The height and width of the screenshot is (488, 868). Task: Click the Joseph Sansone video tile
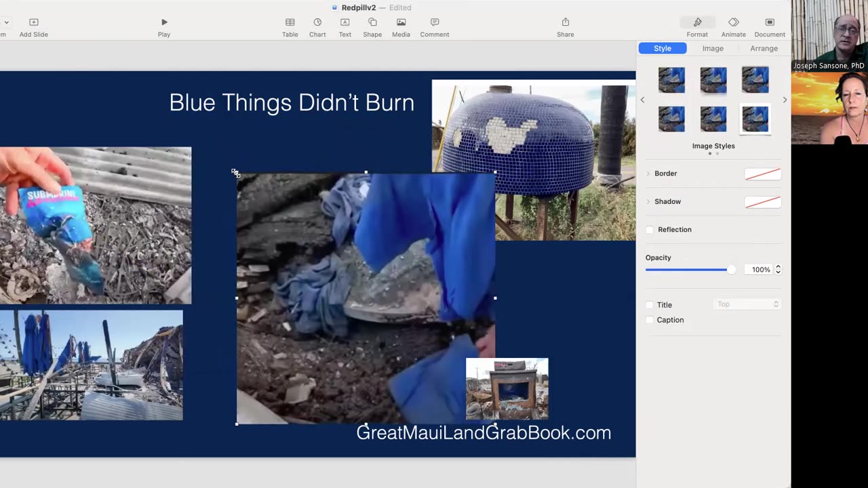[829, 35]
